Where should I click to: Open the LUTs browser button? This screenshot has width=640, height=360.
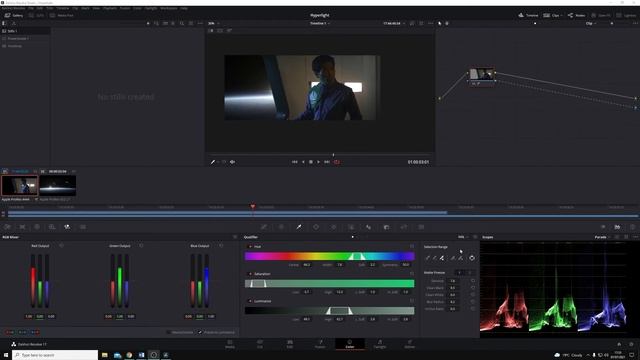(x=36, y=15)
